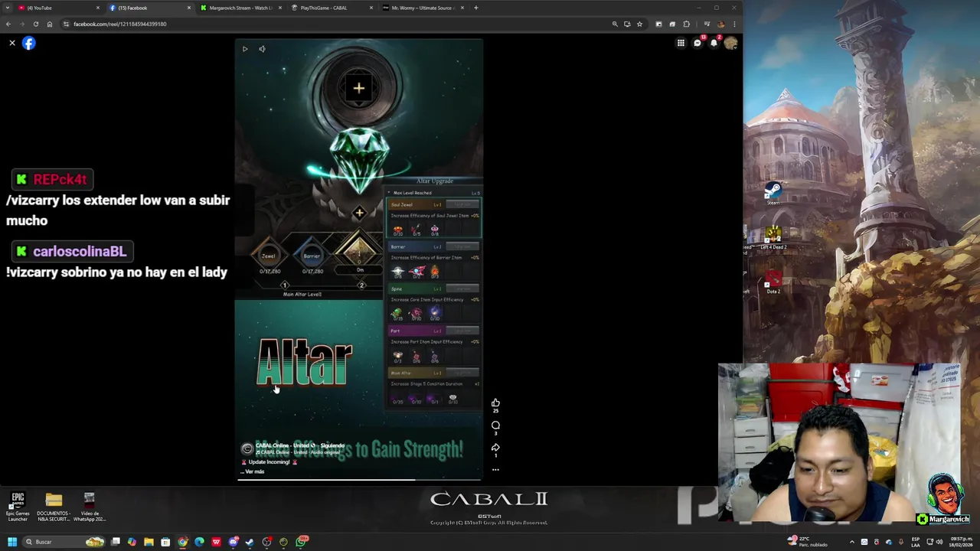980x551 pixels.
Task: Open the Facebook profile avatar menu
Action: click(x=730, y=44)
